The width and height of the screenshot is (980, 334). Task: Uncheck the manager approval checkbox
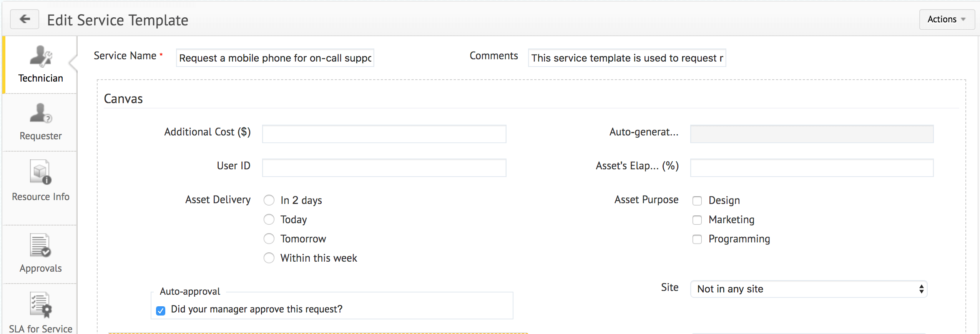click(161, 310)
